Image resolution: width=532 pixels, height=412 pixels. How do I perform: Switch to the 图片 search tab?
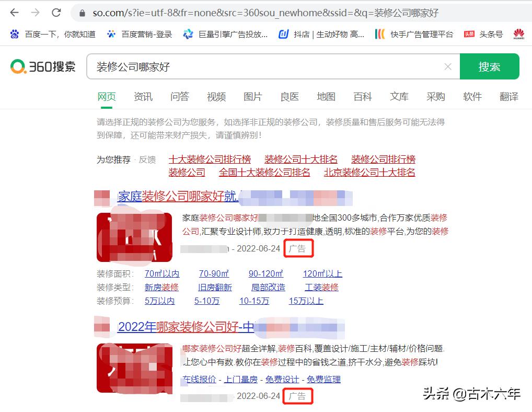252,97
